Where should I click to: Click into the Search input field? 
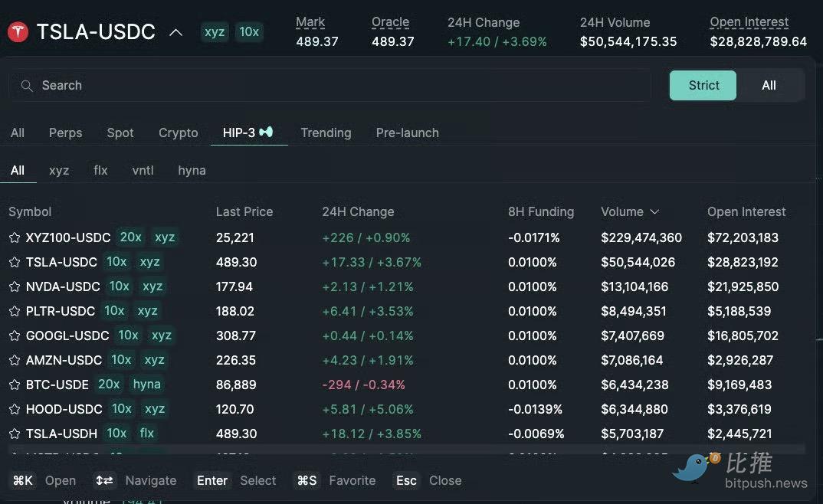[x=337, y=86]
